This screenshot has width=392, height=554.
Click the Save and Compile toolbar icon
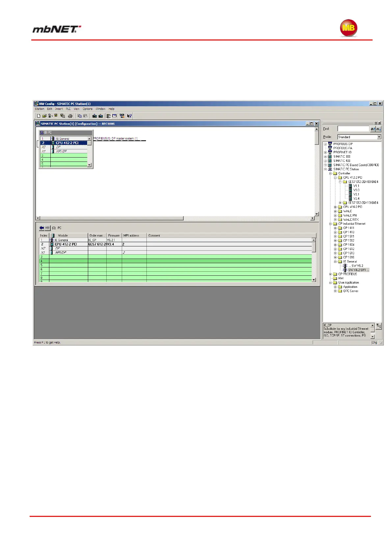click(63, 116)
